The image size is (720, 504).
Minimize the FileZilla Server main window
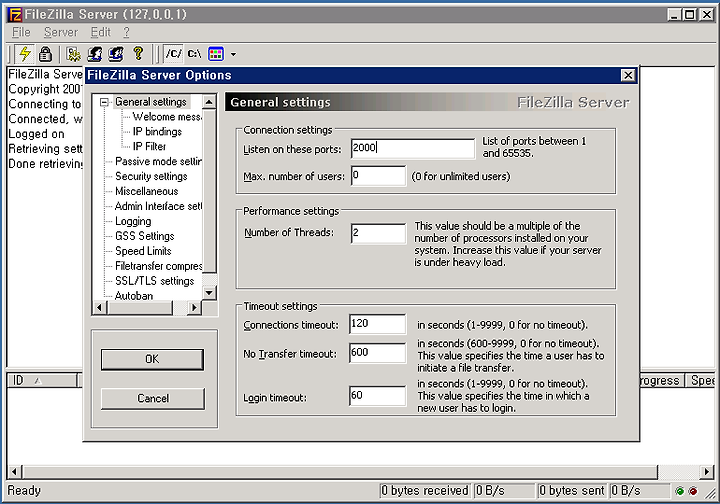(x=674, y=15)
